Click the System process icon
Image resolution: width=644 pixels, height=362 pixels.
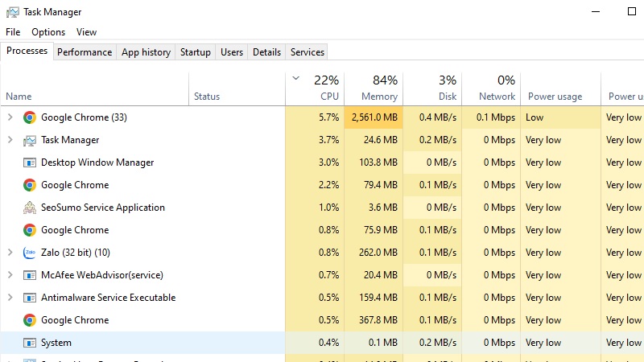point(30,343)
